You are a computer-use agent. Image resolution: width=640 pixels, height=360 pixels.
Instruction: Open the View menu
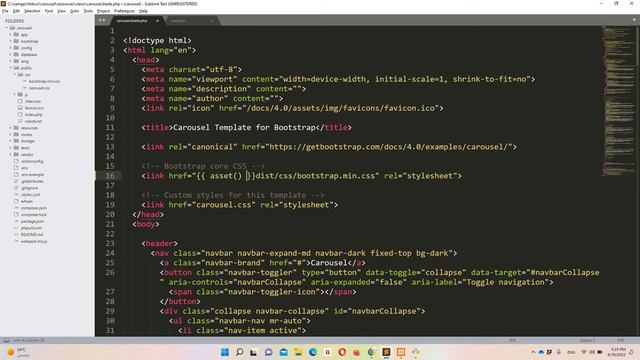[x=62, y=11]
